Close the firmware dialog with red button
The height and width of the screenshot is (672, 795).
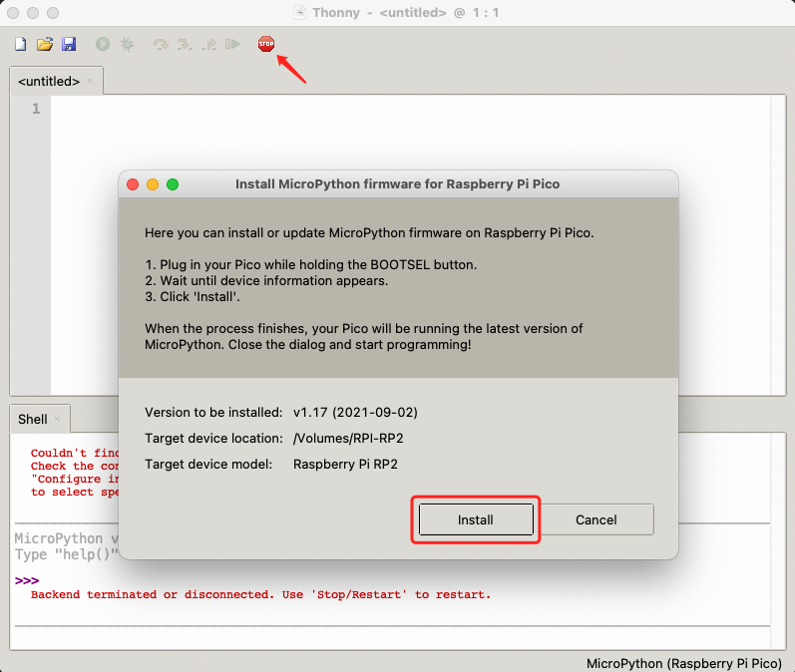[x=133, y=184]
